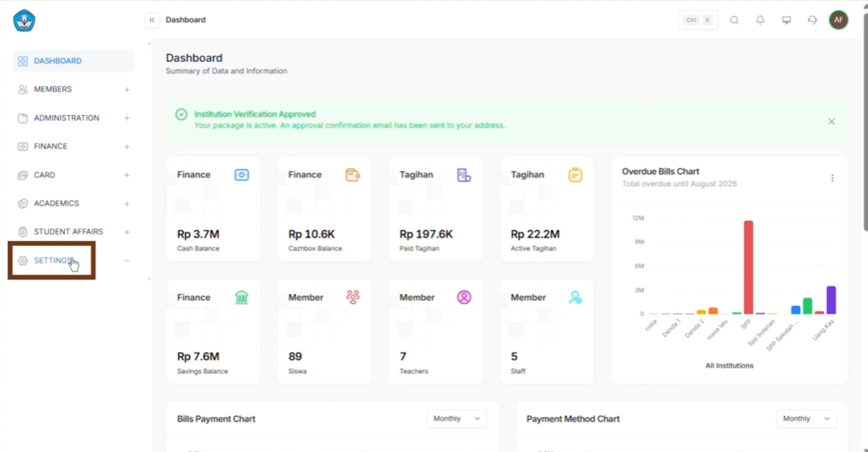
Task: Open Bills Payment Chart Monthly dropdown
Action: point(457,419)
